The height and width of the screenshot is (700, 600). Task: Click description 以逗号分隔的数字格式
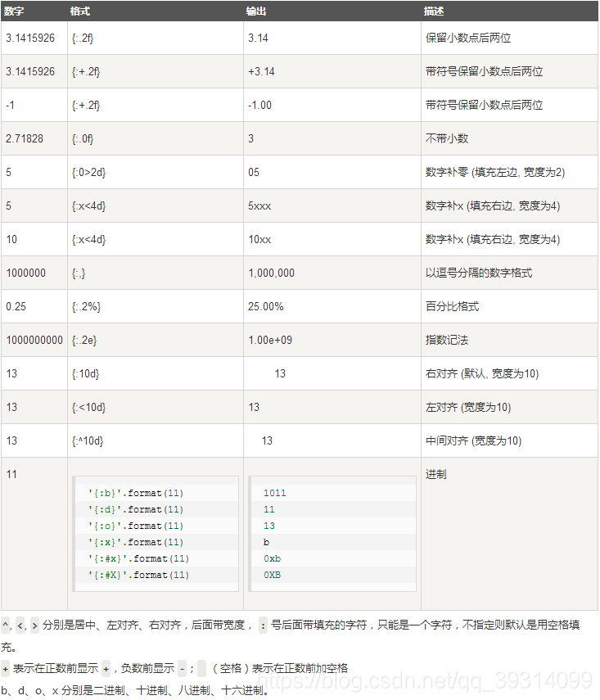click(x=479, y=273)
